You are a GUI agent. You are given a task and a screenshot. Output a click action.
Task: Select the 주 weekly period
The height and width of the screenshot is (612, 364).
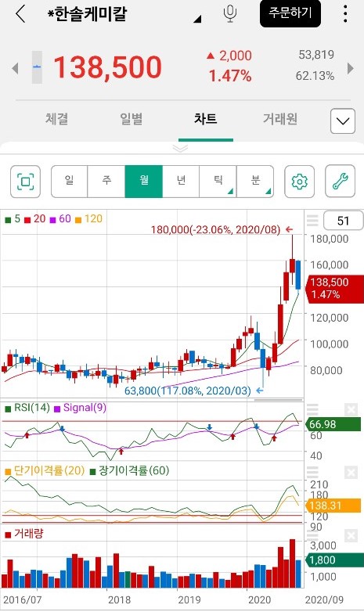click(x=106, y=182)
